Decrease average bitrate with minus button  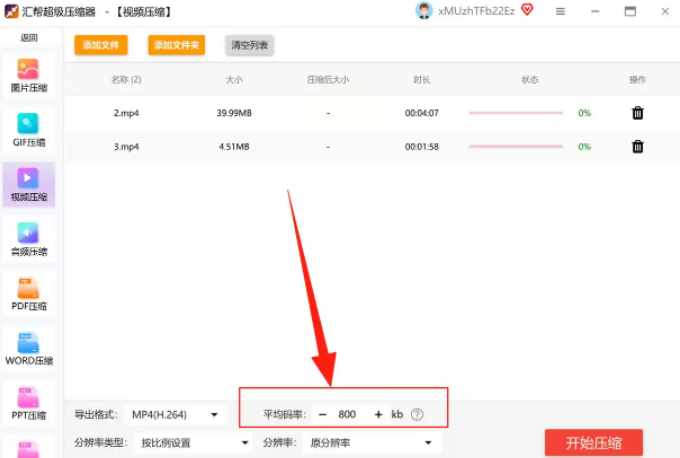322,415
